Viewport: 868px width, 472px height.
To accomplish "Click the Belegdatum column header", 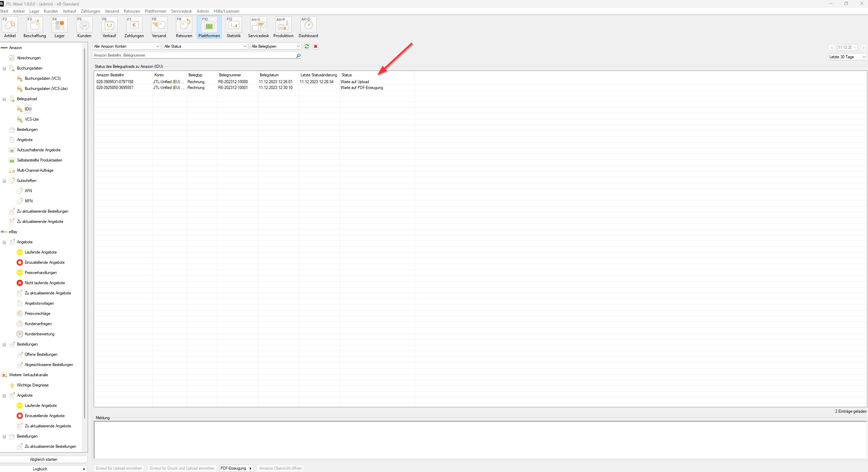I will (x=278, y=75).
